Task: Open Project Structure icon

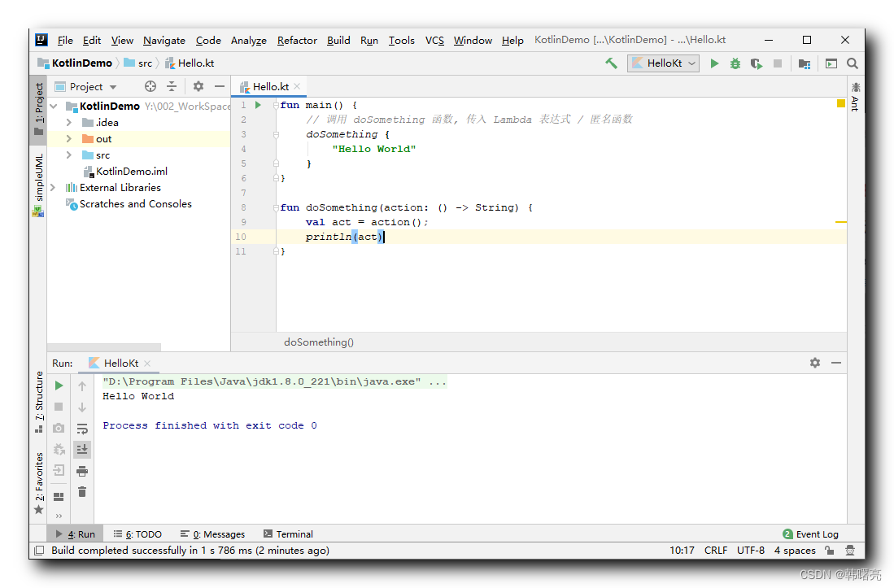Action: tap(805, 63)
